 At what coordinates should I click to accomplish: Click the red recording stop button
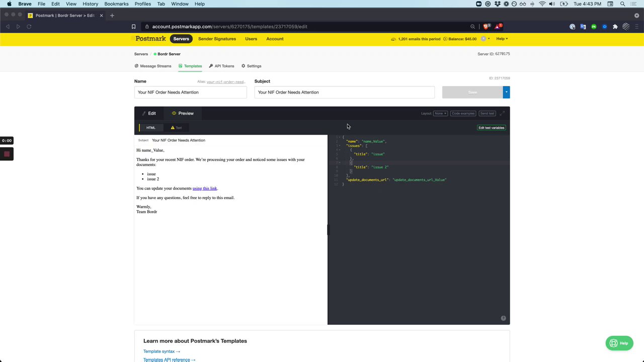7,154
